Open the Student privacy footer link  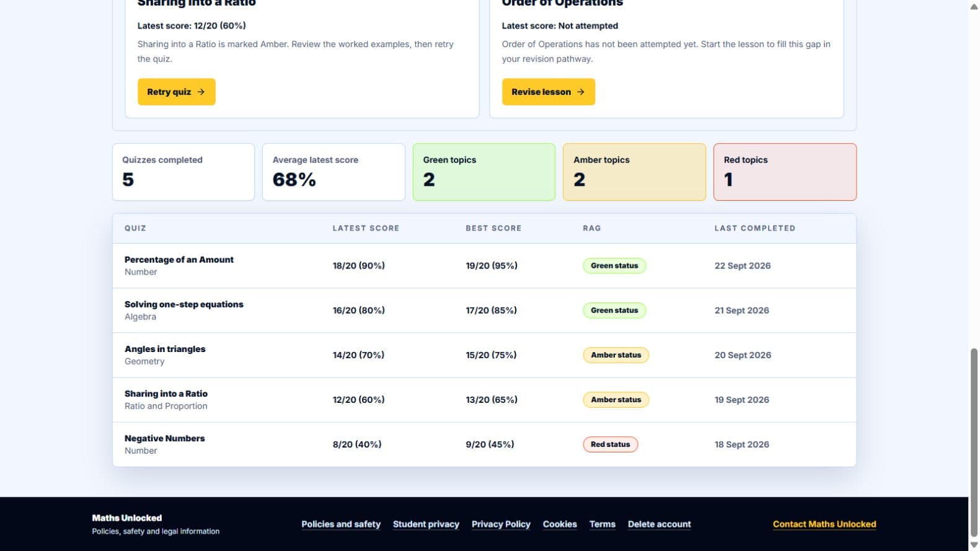(426, 524)
